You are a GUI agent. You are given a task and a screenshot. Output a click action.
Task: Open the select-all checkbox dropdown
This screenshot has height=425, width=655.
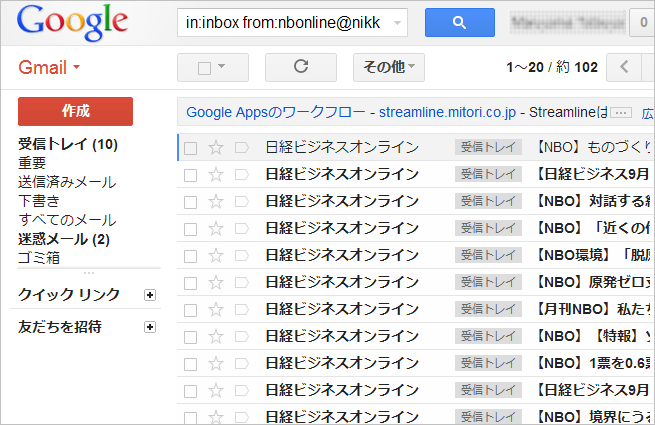pyautogui.click(x=213, y=67)
